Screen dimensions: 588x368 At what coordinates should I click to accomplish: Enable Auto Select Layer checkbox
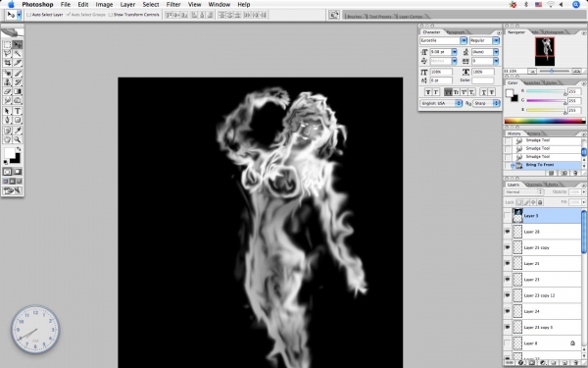click(28, 15)
